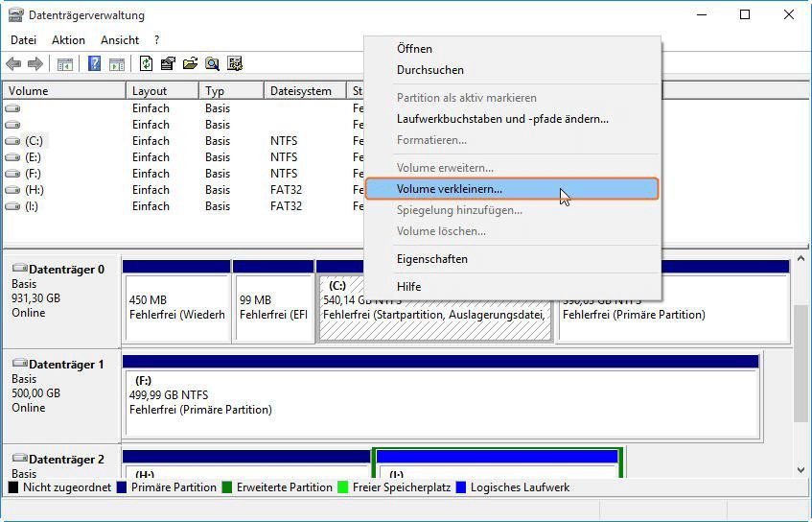The image size is (812, 522).
Task: Open the Datei menu
Action: 23,40
